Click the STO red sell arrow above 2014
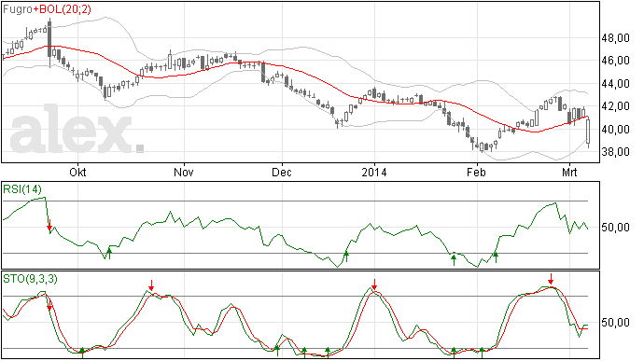 point(374,285)
